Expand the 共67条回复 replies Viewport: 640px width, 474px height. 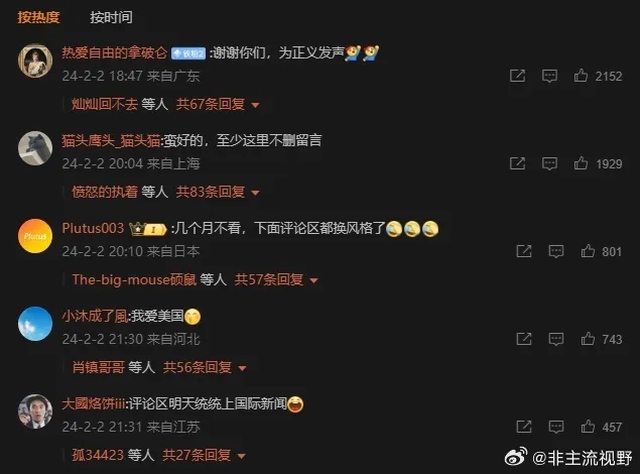pos(218,104)
